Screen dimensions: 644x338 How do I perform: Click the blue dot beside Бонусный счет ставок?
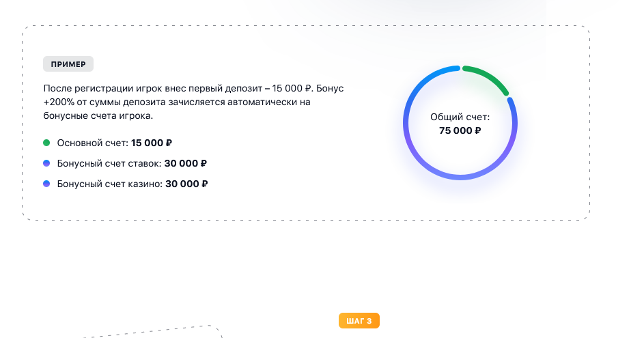[x=46, y=163]
